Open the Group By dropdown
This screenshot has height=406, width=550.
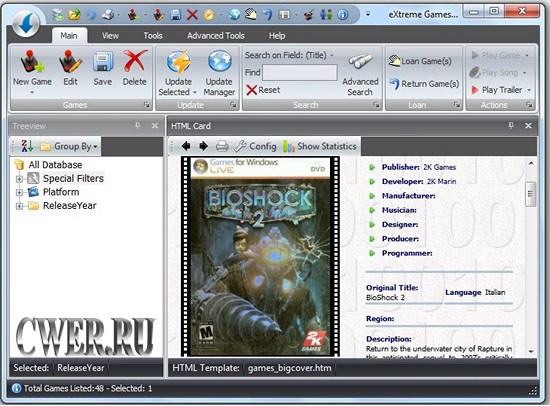pos(69,146)
